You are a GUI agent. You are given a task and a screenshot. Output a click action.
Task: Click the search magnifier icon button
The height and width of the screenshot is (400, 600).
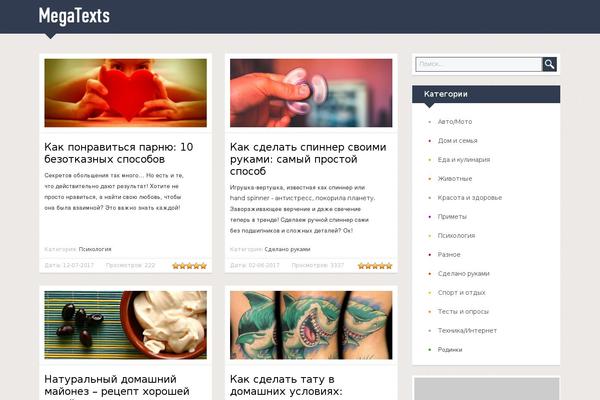click(x=549, y=64)
